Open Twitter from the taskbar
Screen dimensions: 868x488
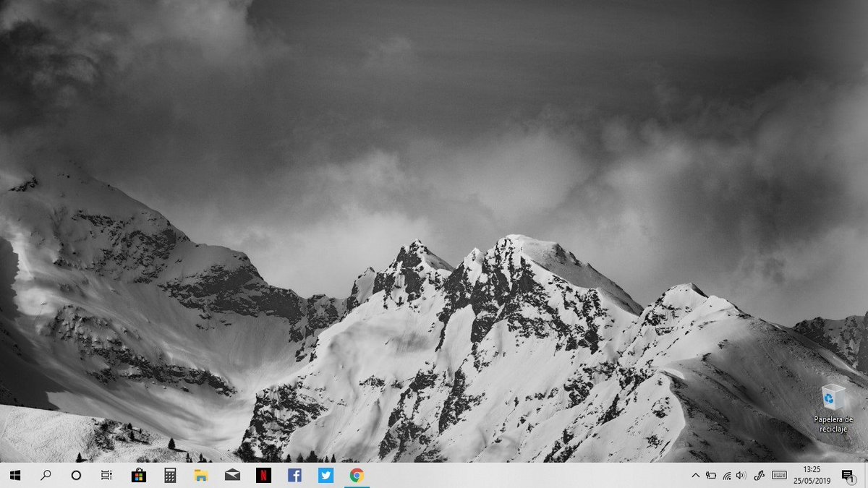click(x=325, y=475)
